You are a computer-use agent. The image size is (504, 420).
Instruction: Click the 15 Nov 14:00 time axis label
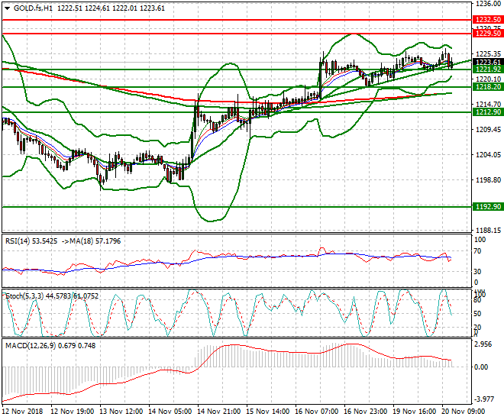click(x=268, y=412)
